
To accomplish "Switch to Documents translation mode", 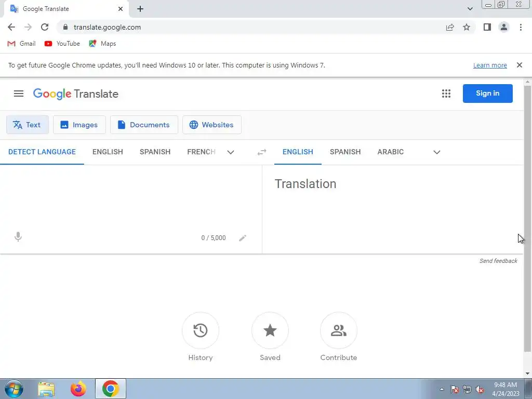I will (x=144, y=125).
